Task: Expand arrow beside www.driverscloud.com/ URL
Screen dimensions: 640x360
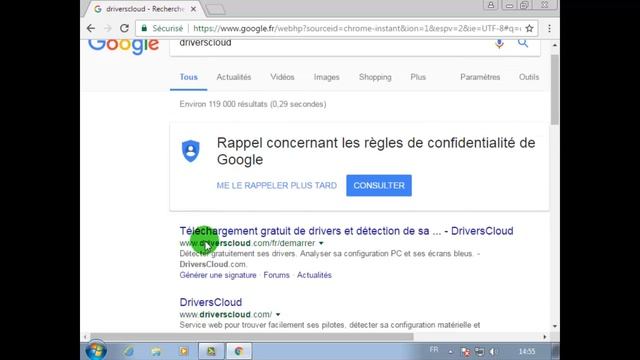Action: coord(278,315)
